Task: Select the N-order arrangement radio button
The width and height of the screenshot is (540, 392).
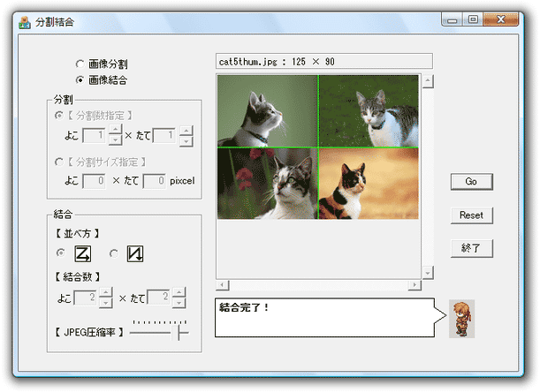Action: pos(114,253)
